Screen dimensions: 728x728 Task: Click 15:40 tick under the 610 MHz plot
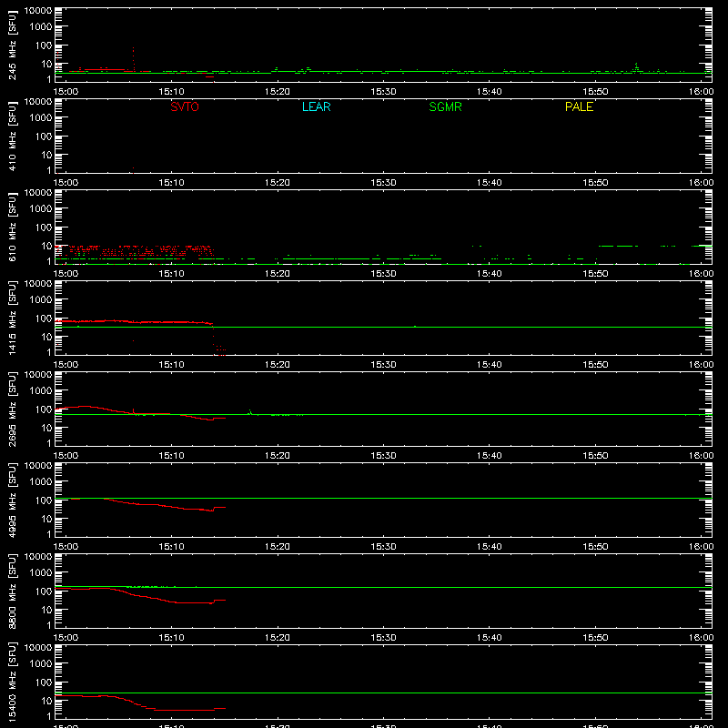(x=489, y=274)
